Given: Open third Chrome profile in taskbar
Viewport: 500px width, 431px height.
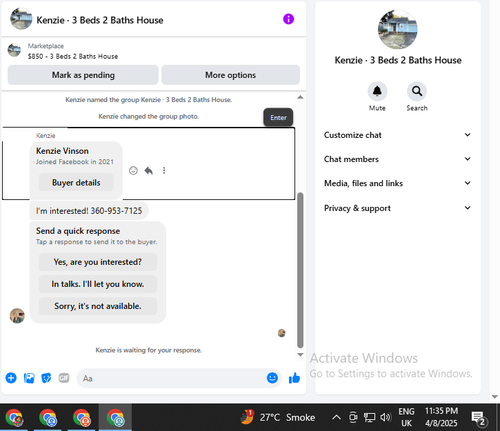Looking at the screenshot, I should point(82,418).
